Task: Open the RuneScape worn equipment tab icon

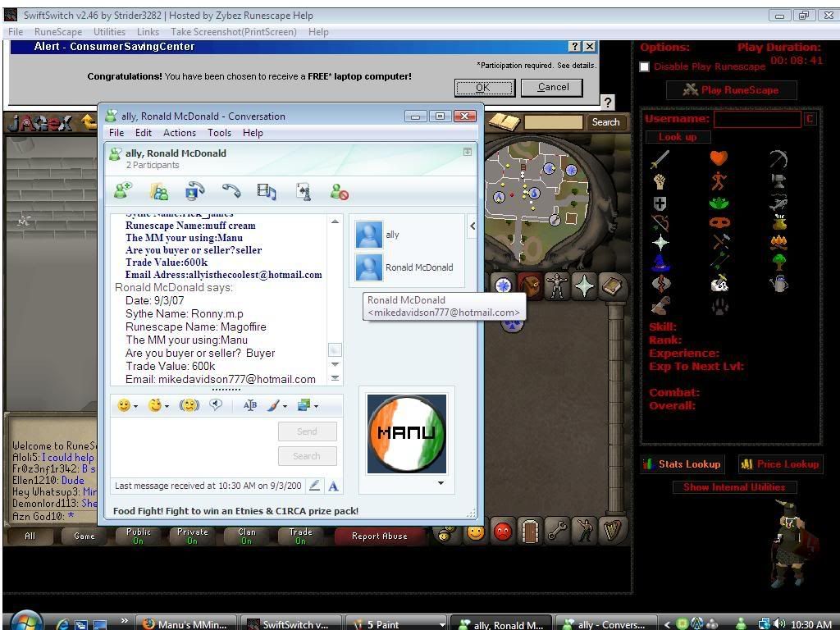Action: (x=557, y=285)
